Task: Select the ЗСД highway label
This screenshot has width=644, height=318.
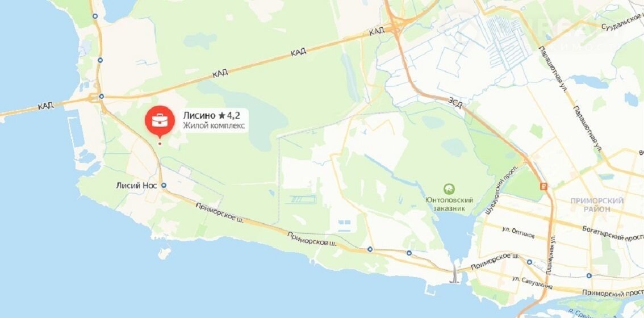Action: click(x=455, y=103)
